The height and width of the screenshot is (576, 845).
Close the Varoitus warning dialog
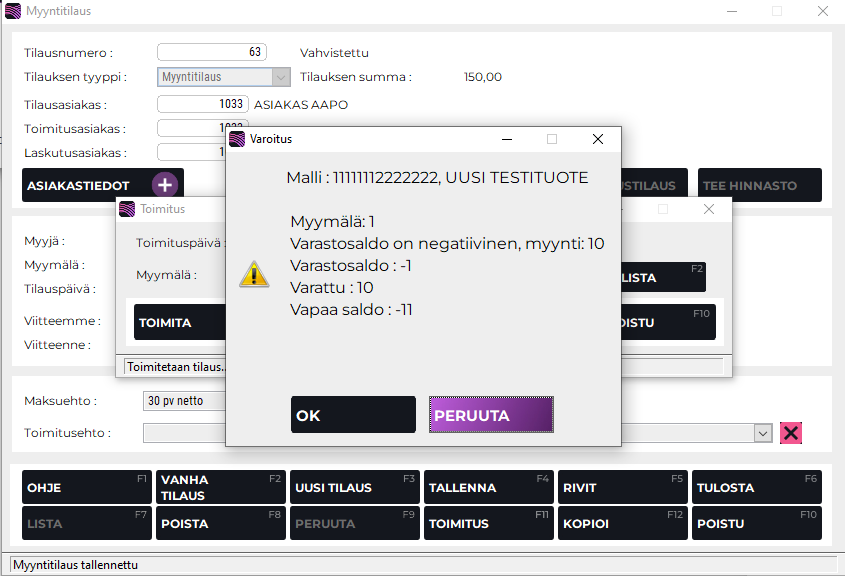tap(598, 139)
